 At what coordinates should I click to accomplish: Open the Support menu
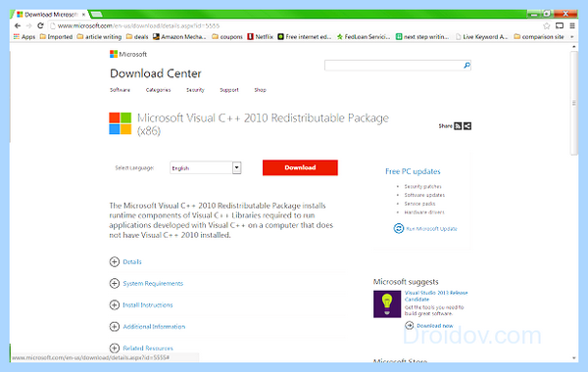pos(229,90)
